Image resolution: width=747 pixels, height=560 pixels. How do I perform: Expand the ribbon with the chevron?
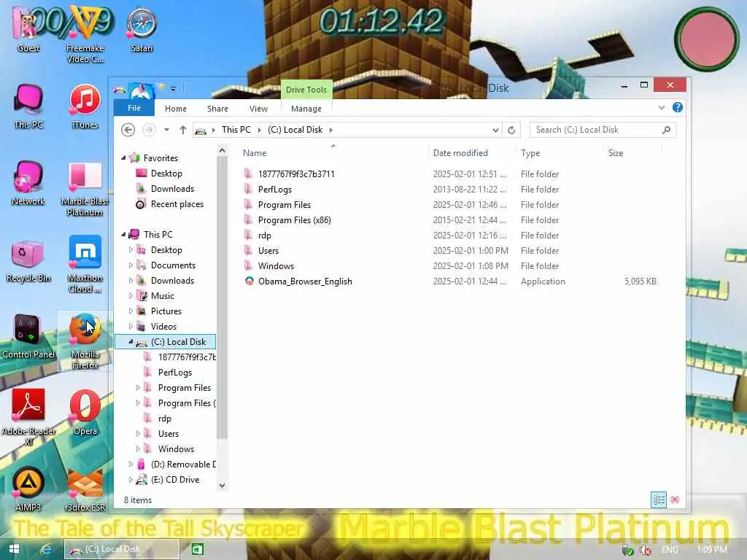coord(661,108)
